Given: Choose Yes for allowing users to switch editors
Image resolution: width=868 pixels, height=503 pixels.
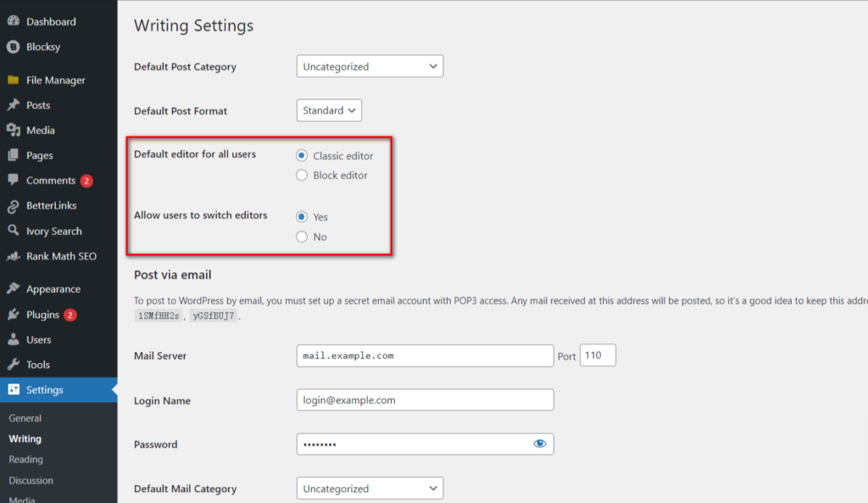Looking at the screenshot, I should coord(302,216).
